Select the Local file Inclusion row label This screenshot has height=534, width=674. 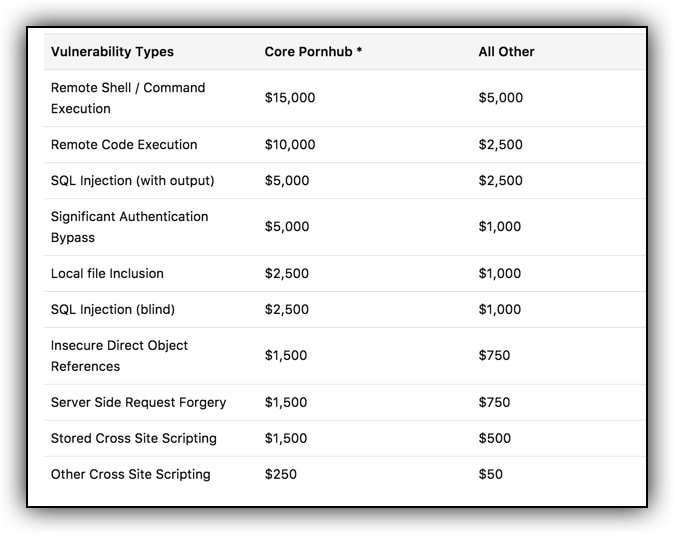click(x=107, y=273)
